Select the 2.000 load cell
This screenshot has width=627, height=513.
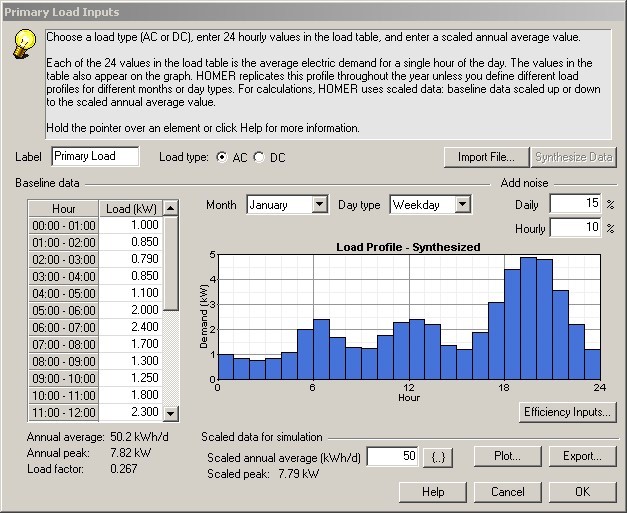(x=131, y=310)
